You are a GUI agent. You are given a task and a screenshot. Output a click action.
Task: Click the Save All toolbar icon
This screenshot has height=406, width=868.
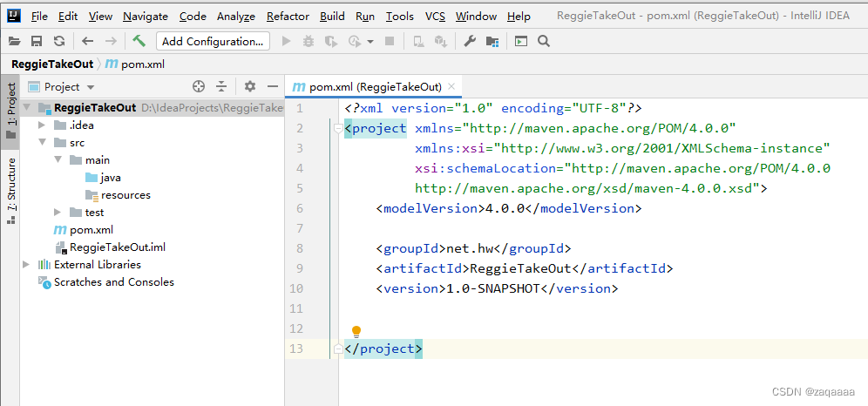tap(37, 41)
